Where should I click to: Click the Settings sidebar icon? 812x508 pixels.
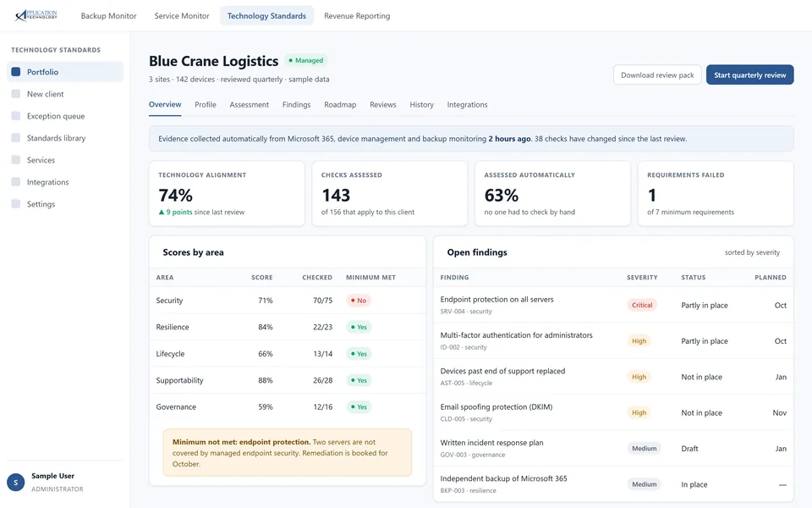[x=16, y=204]
